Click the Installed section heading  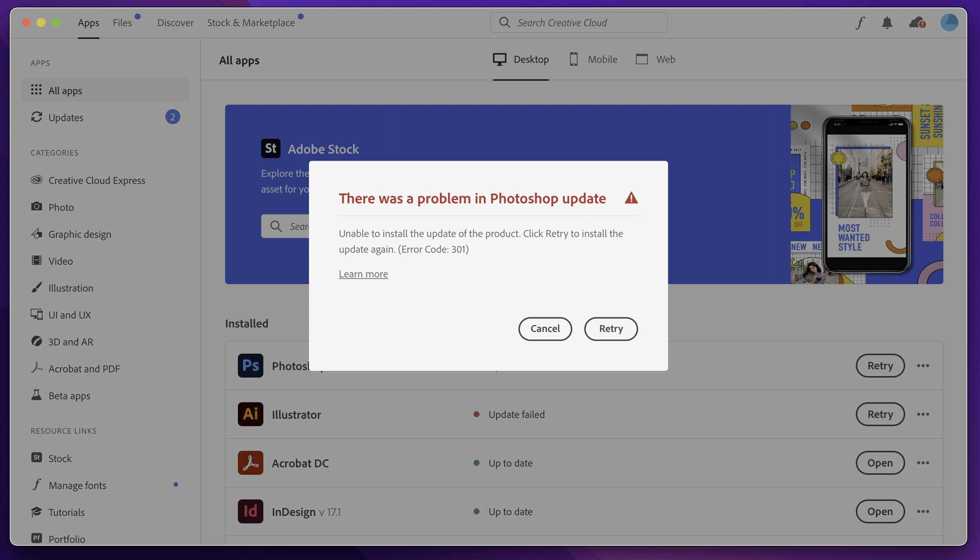coord(246,323)
